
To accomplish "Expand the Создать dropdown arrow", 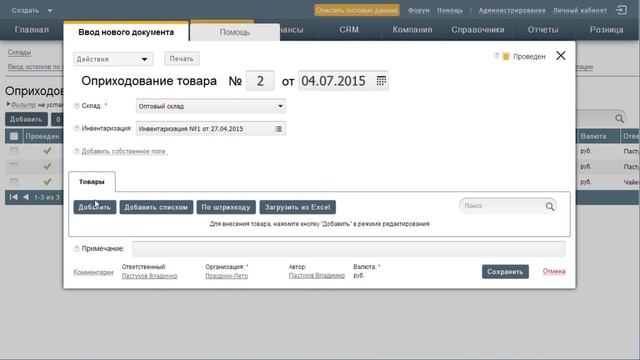I will point(50,10).
